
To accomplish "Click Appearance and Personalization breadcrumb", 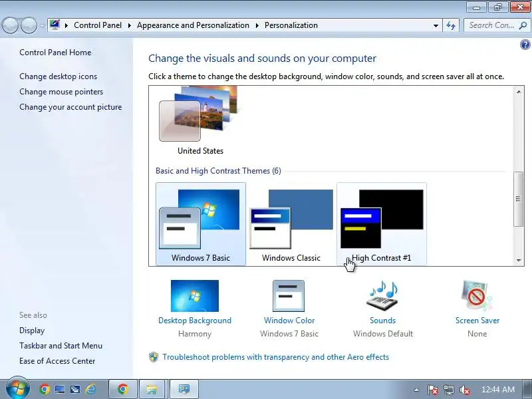I will tap(193, 25).
